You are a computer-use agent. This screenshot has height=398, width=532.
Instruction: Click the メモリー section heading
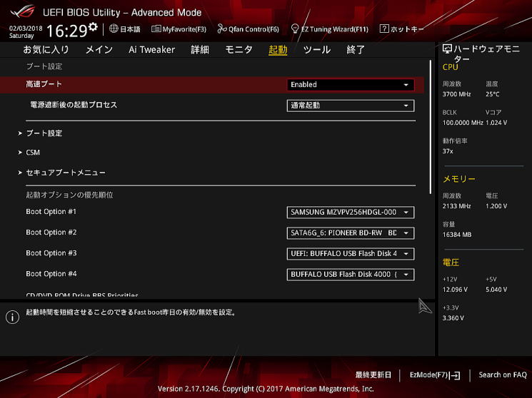459,179
